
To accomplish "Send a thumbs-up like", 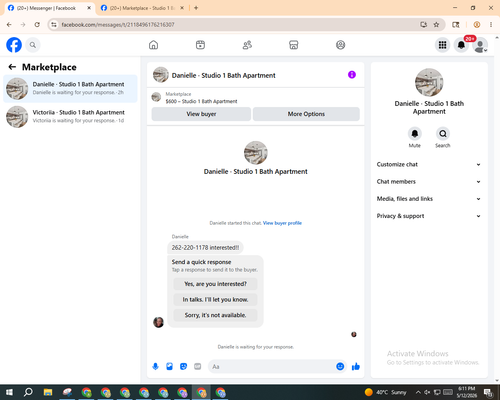I will (x=356, y=367).
